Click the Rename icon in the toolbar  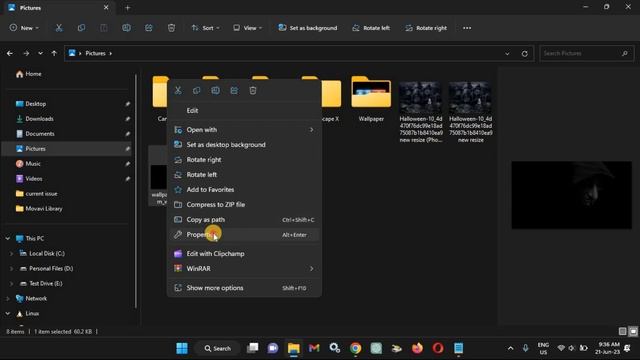[x=127, y=28]
